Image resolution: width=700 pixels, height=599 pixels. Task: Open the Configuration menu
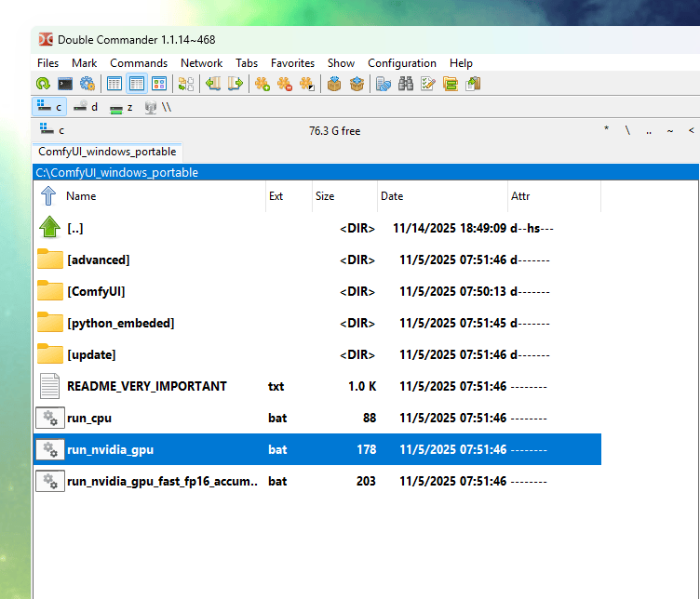click(x=402, y=63)
